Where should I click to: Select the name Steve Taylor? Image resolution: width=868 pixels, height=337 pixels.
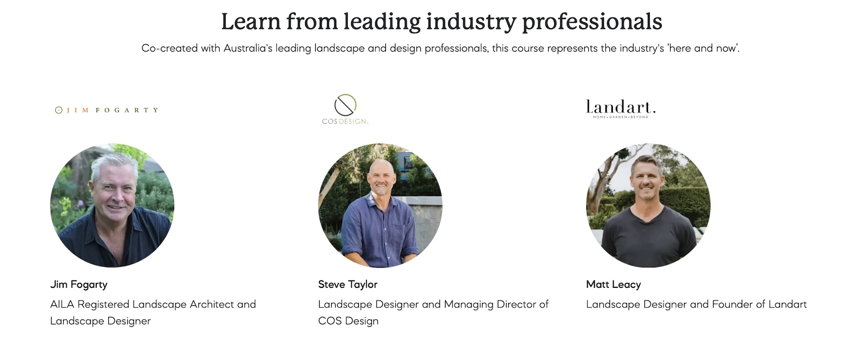(348, 284)
